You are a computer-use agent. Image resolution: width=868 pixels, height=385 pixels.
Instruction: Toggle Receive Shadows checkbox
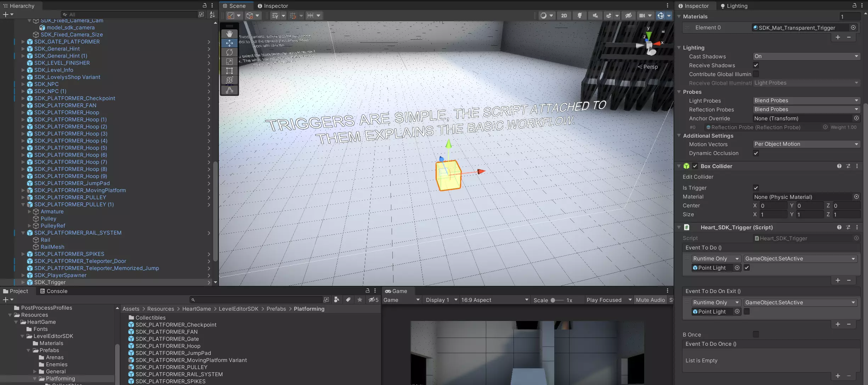[x=756, y=65]
